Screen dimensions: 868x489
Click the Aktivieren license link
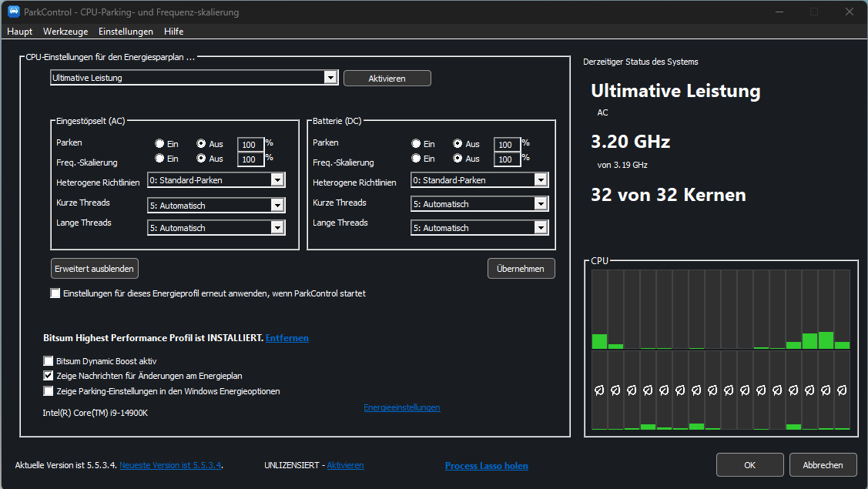point(345,465)
